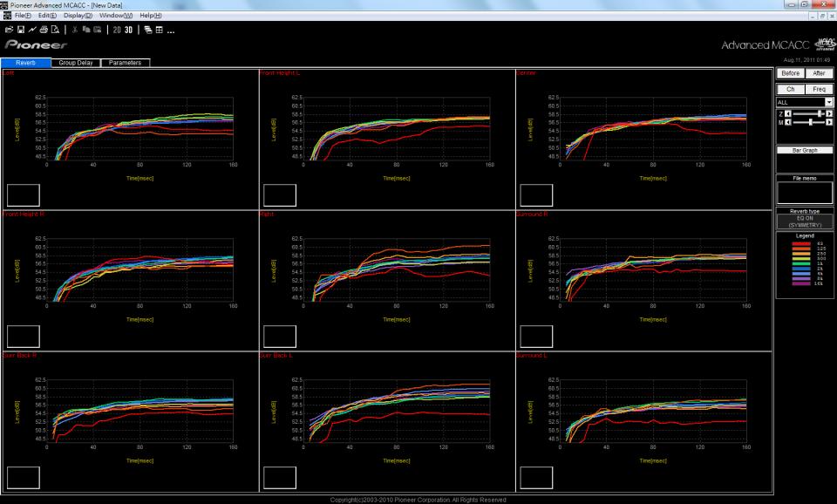The height and width of the screenshot is (504, 837).
Task: Click the Paste toolbar icon
Action: [97, 30]
